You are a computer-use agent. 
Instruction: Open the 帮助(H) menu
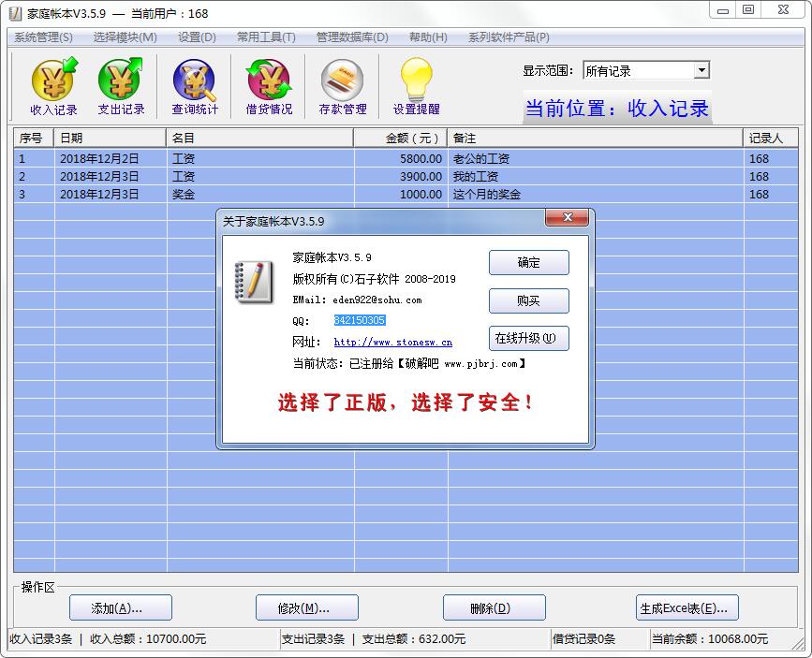click(x=428, y=37)
